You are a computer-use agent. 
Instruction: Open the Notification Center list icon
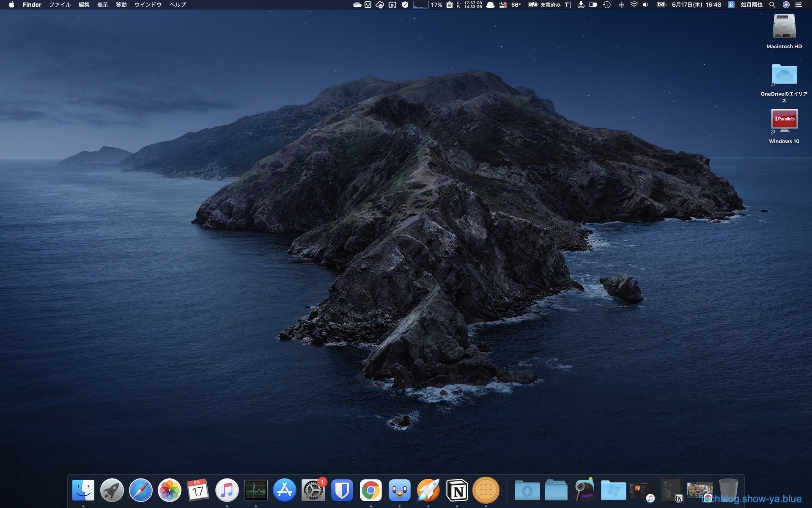pyautogui.click(x=798, y=5)
